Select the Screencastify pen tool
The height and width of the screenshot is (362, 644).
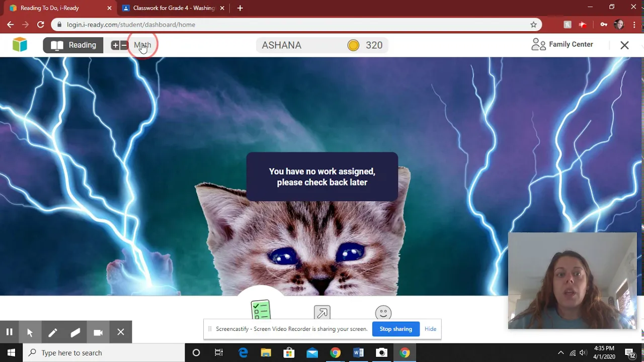point(52,332)
